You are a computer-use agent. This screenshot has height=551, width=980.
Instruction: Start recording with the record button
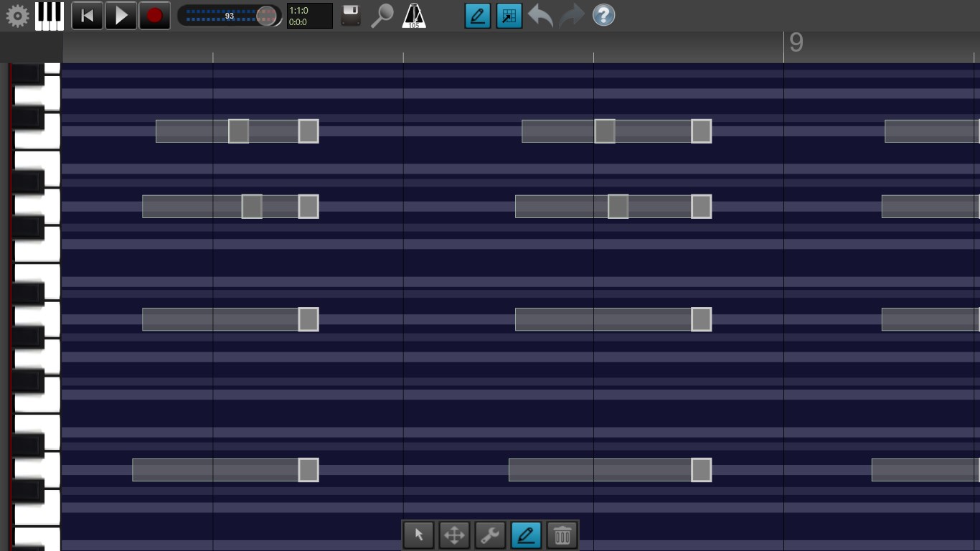click(x=154, y=14)
